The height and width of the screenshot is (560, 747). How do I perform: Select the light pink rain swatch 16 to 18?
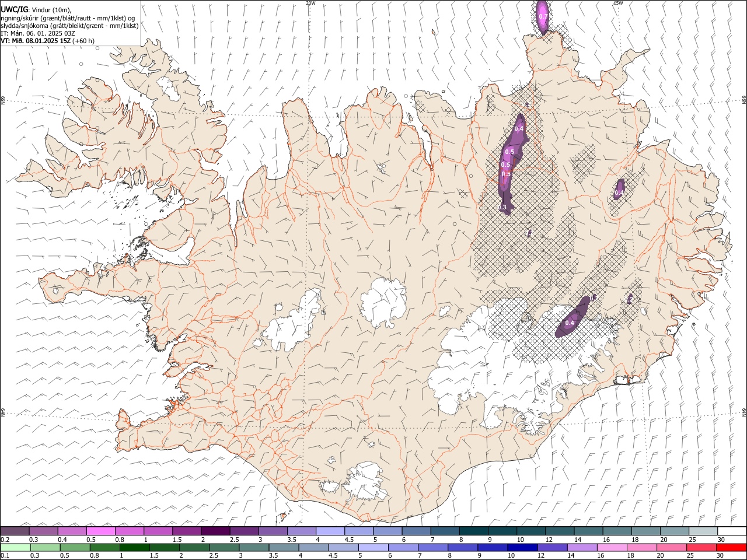pos(612,547)
